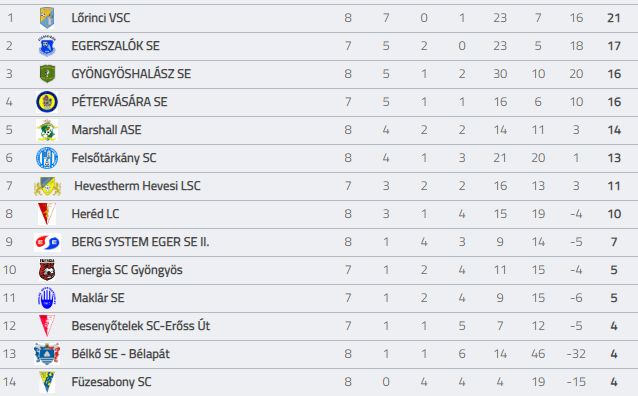The image size is (638, 396).
Task: Click the PÉTERVÁSÁRA SE round badge
Action: tap(47, 102)
